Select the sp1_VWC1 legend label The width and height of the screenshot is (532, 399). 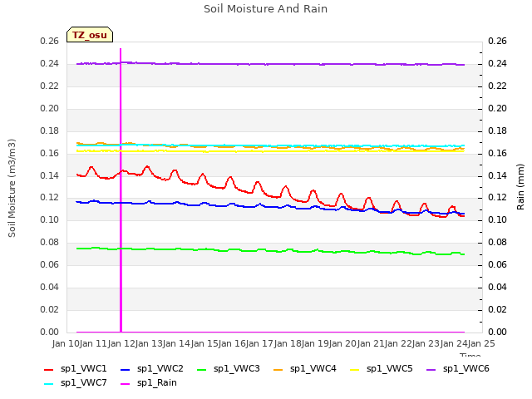coord(83,369)
